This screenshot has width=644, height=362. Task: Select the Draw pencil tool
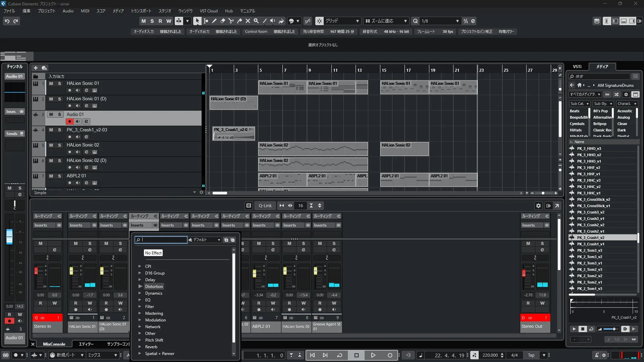(214, 21)
